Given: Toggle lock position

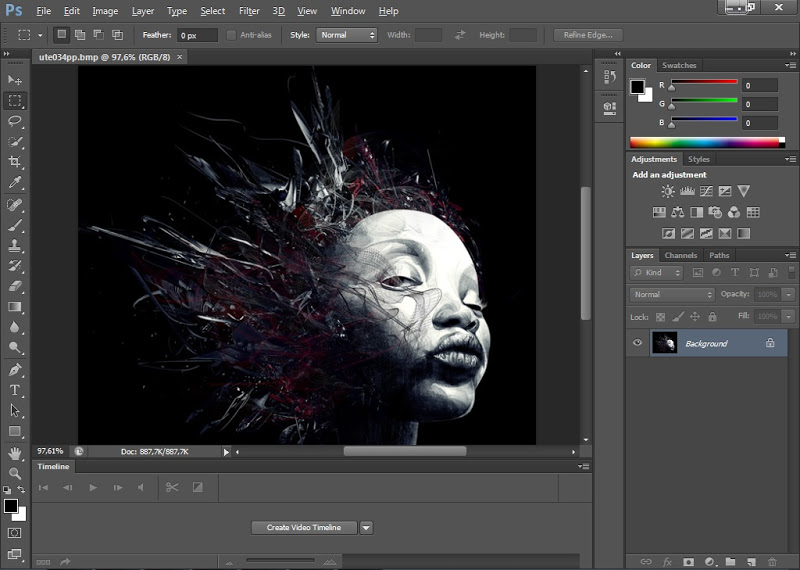Looking at the screenshot, I should (695, 317).
